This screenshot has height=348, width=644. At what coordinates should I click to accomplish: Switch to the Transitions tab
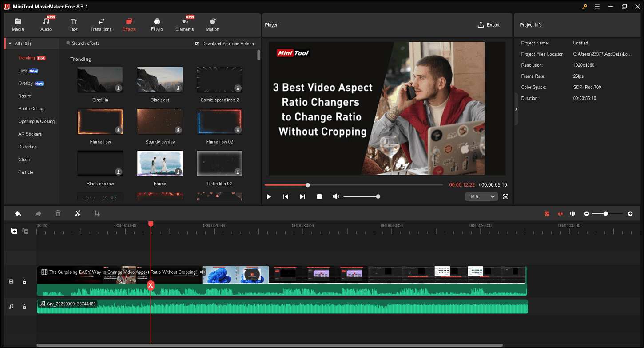coord(101,25)
